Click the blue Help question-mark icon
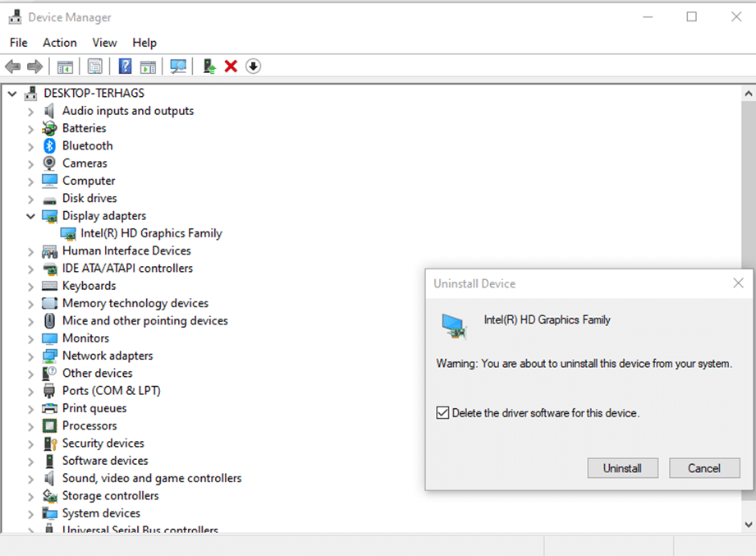Screen dimensions: 756x556 pyautogui.click(x=125, y=66)
